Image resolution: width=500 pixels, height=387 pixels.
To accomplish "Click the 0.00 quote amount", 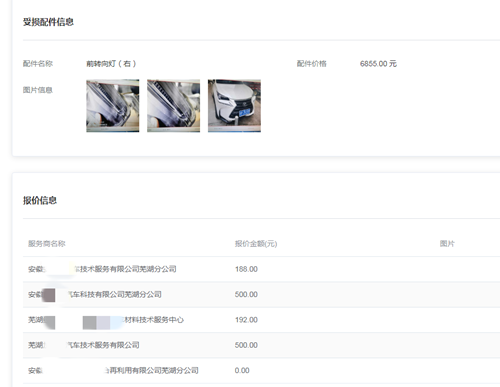I will point(242,370).
